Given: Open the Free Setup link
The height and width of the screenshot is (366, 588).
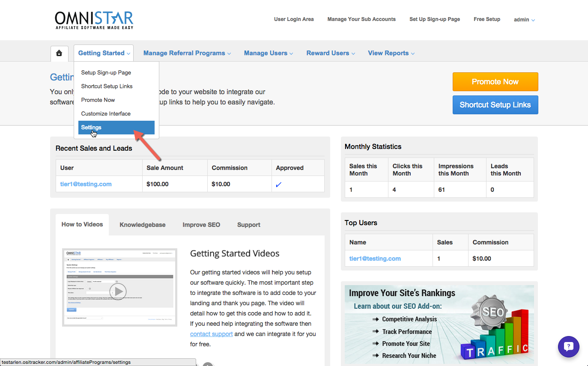Looking at the screenshot, I should click(487, 19).
